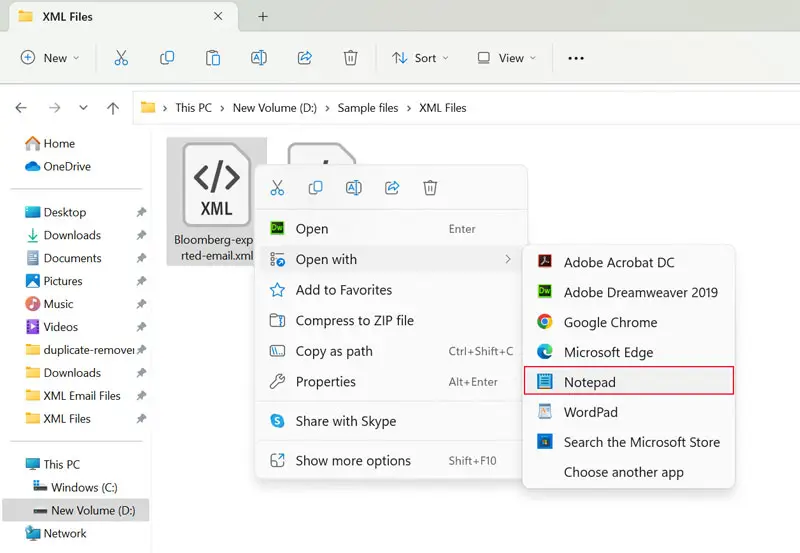The width and height of the screenshot is (800, 553).
Task: Click the Copy icon in context menu
Action: coord(315,188)
